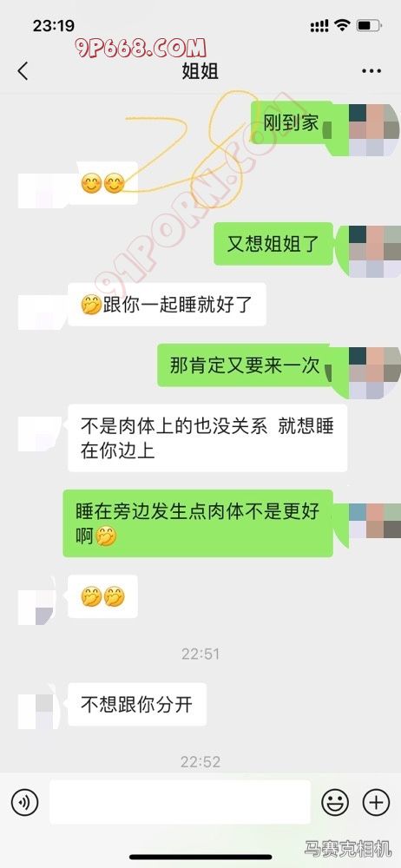The height and width of the screenshot is (868, 401).
Task: Open the plus attachments panel
Action: 376,801
